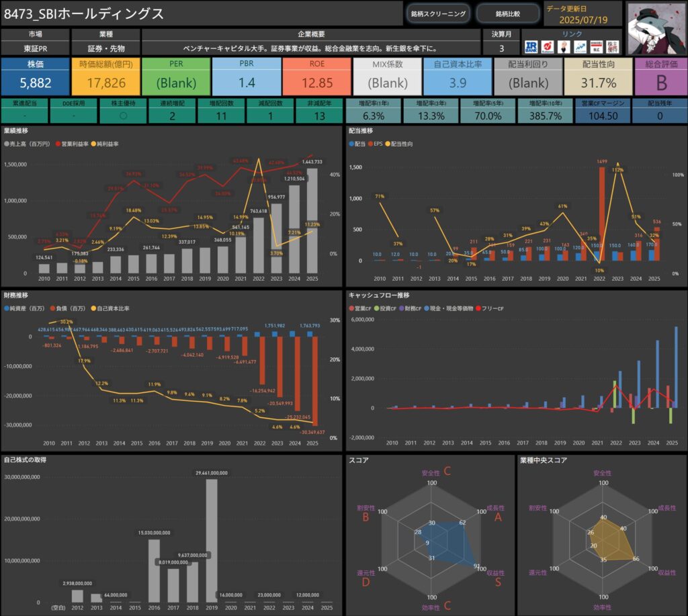The height and width of the screenshot is (616, 688).
Task: Click the 減配回数 value 1
Action: (270, 116)
